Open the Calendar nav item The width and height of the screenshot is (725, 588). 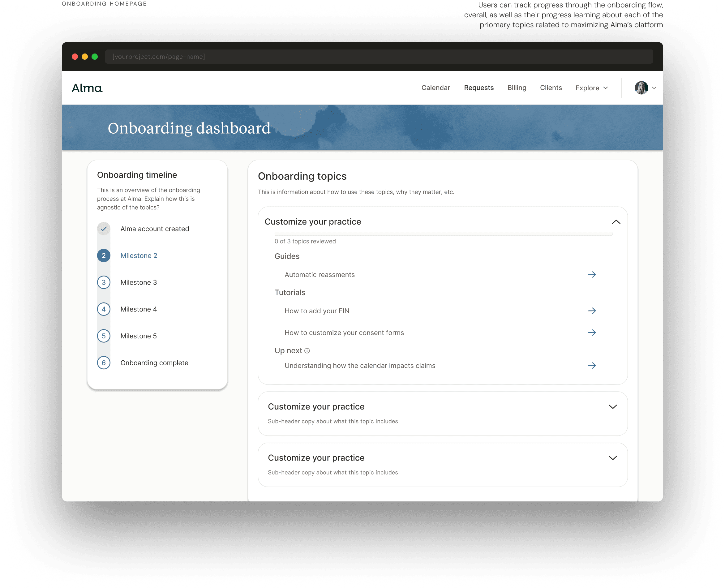pos(435,88)
